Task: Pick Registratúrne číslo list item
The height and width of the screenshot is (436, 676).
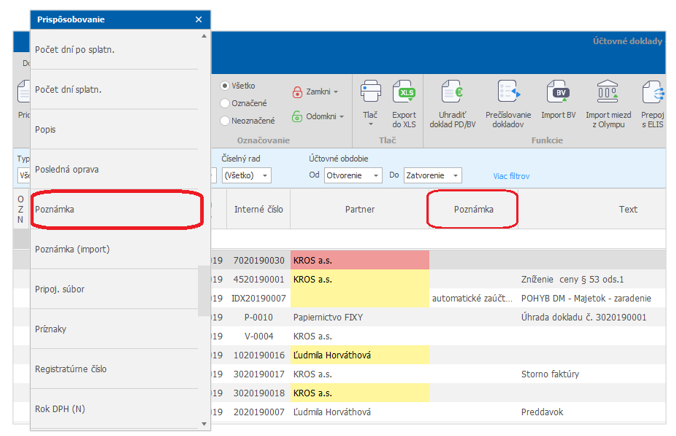Action: tap(114, 369)
